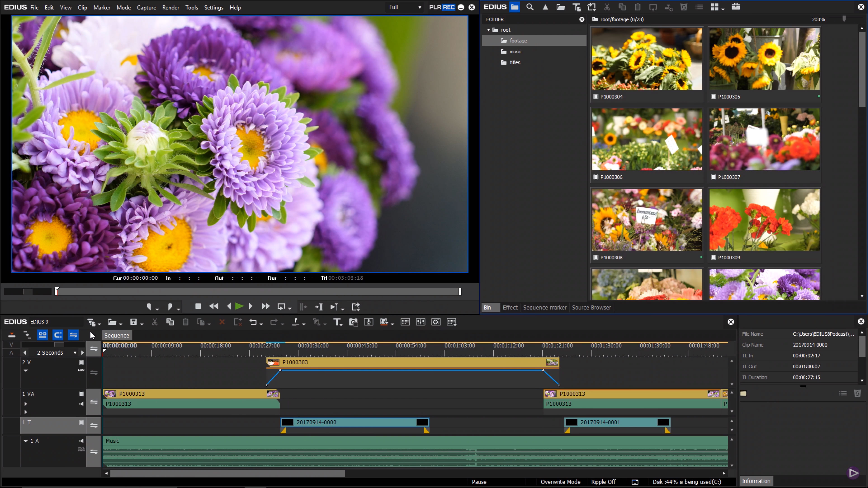Click the Sequence tab on timeline
The width and height of the screenshot is (868, 488).
coord(117,335)
